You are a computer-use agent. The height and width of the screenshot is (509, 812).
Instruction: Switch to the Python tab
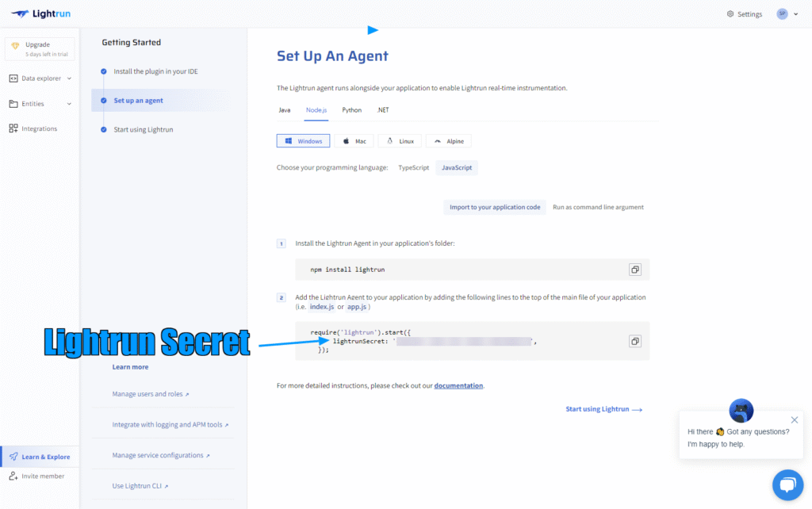351,110
